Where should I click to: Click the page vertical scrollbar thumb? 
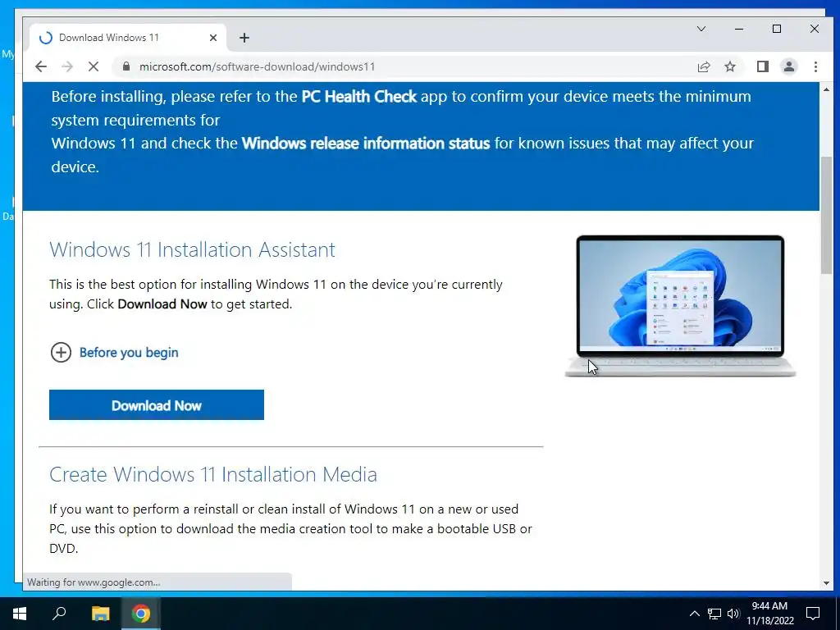click(x=826, y=214)
